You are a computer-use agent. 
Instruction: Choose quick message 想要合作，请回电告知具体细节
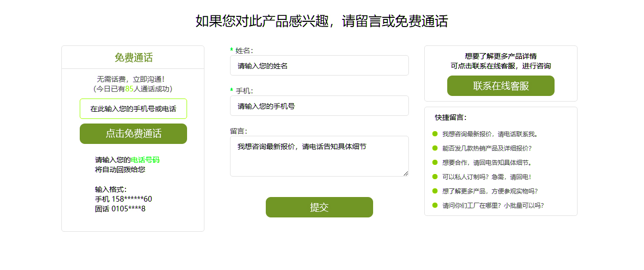tap(487, 163)
